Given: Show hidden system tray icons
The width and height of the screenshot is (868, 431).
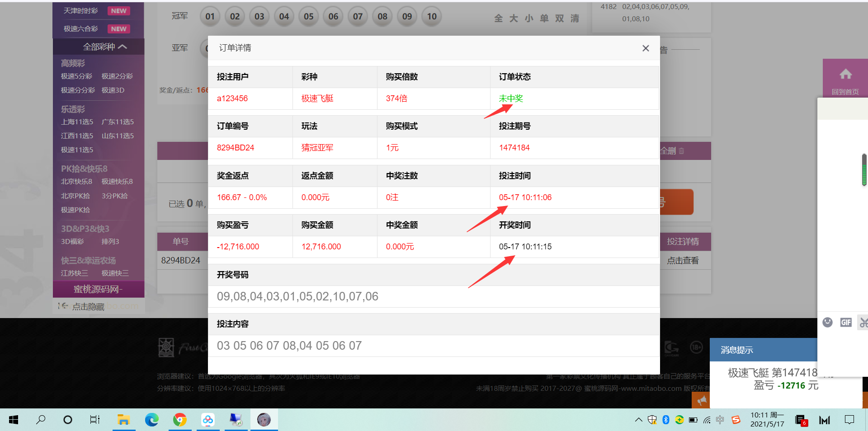Looking at the screenshot, I should pos(638,420).
